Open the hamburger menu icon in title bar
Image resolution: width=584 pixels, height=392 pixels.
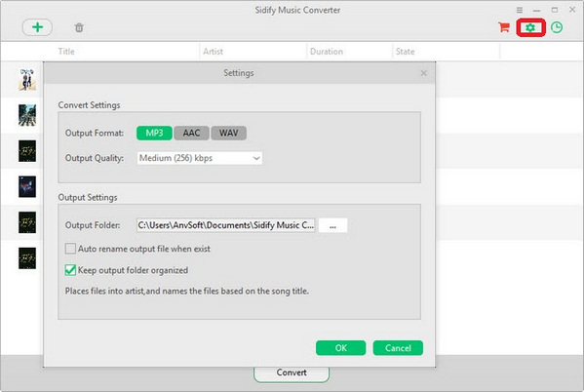(x=520, y=10)
